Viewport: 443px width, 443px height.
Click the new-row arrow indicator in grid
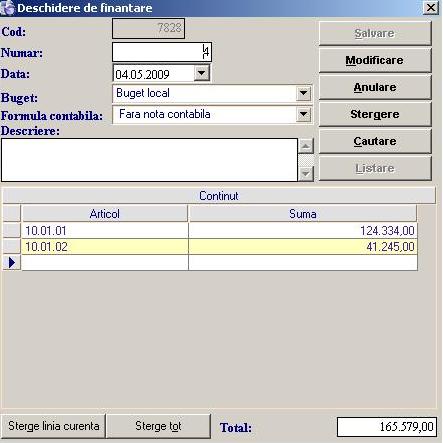[12, 263]
